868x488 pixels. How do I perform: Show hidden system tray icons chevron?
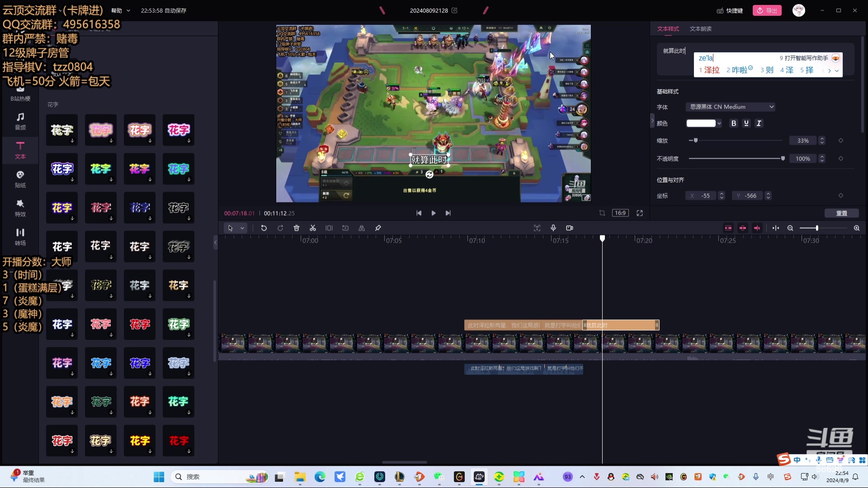(582, 477)
